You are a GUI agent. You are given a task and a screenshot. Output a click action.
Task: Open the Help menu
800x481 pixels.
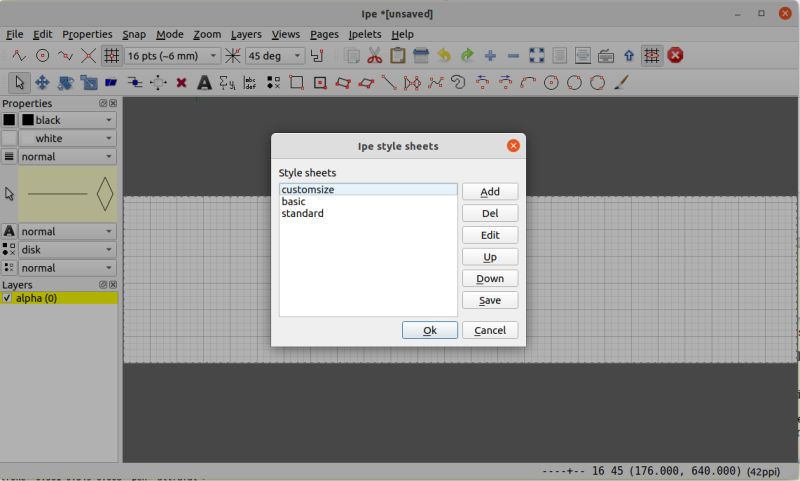[403, 34]
